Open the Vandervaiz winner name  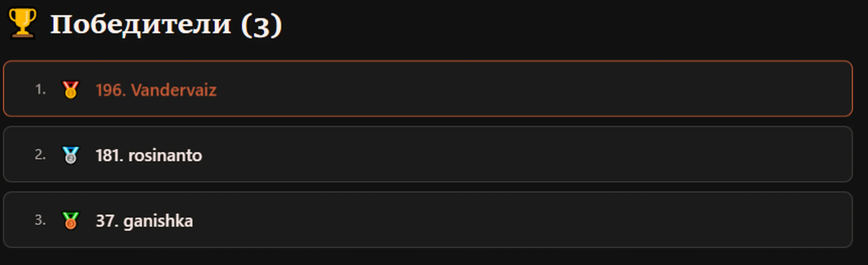pyautogui.click(x=173, y=90)
